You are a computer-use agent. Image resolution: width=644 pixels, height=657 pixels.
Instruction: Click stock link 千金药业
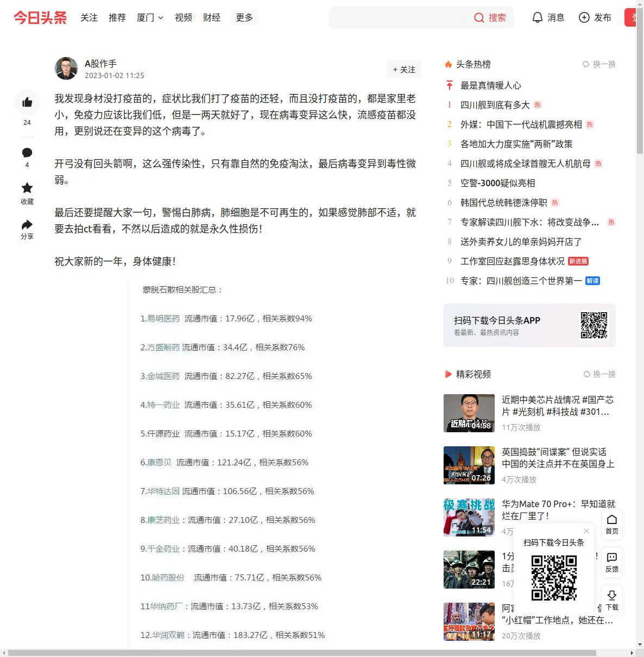click(x=163, y=548)
